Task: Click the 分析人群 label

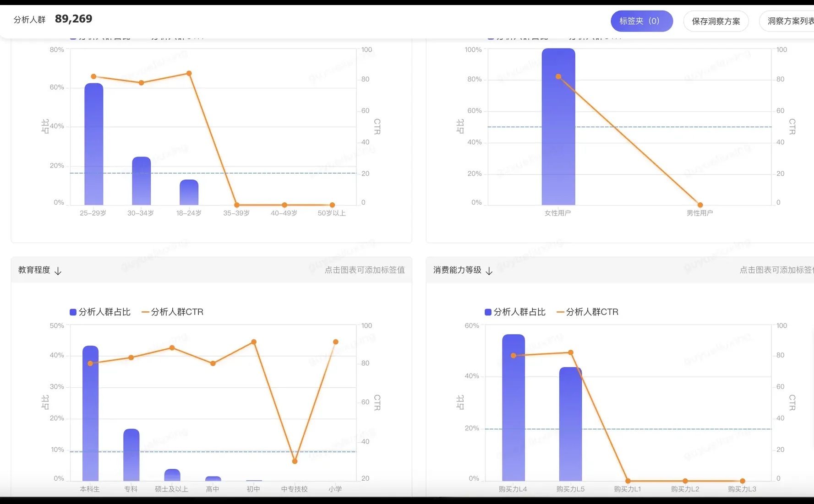Action: point(29,20)
